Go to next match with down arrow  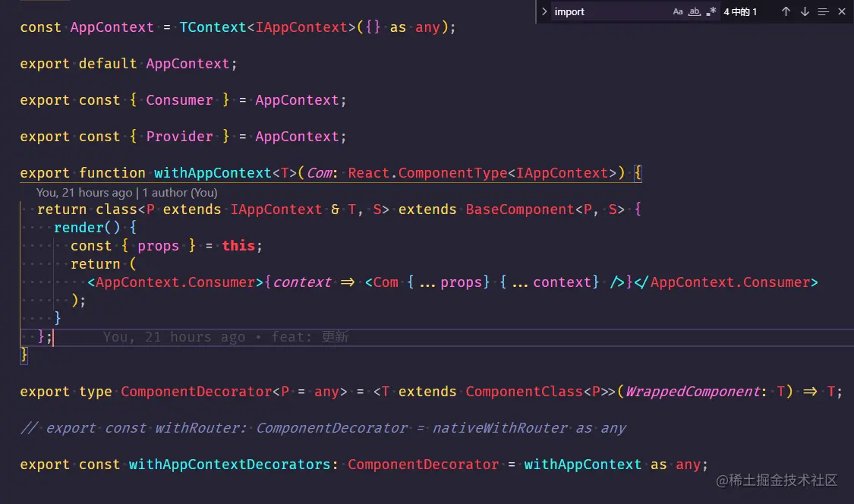point(805,11)
